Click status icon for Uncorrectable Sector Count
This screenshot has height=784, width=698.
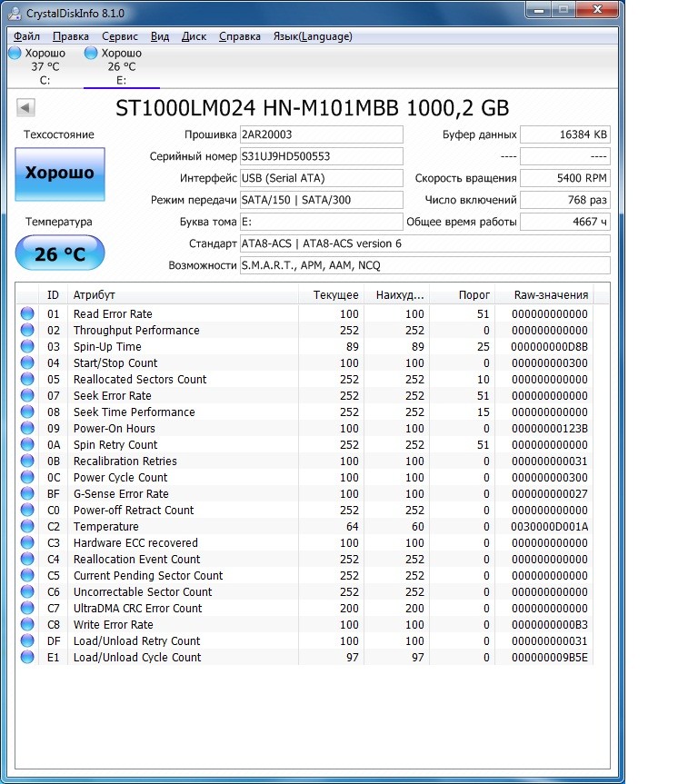27,591
